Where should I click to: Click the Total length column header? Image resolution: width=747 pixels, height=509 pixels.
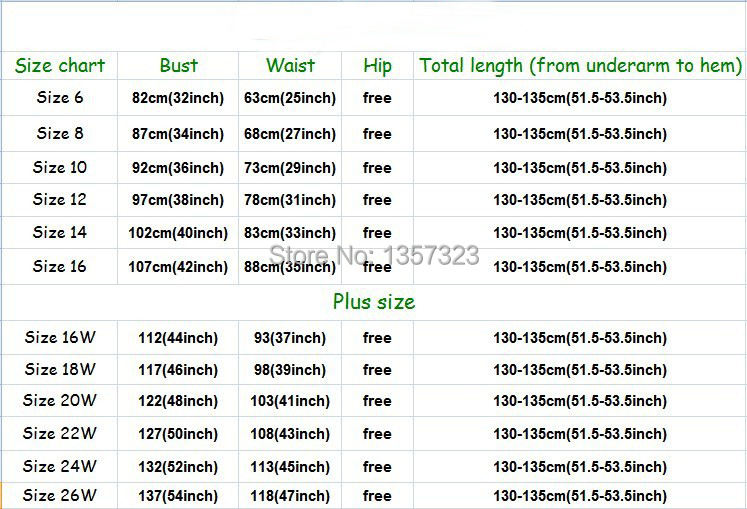pos(580,66)
